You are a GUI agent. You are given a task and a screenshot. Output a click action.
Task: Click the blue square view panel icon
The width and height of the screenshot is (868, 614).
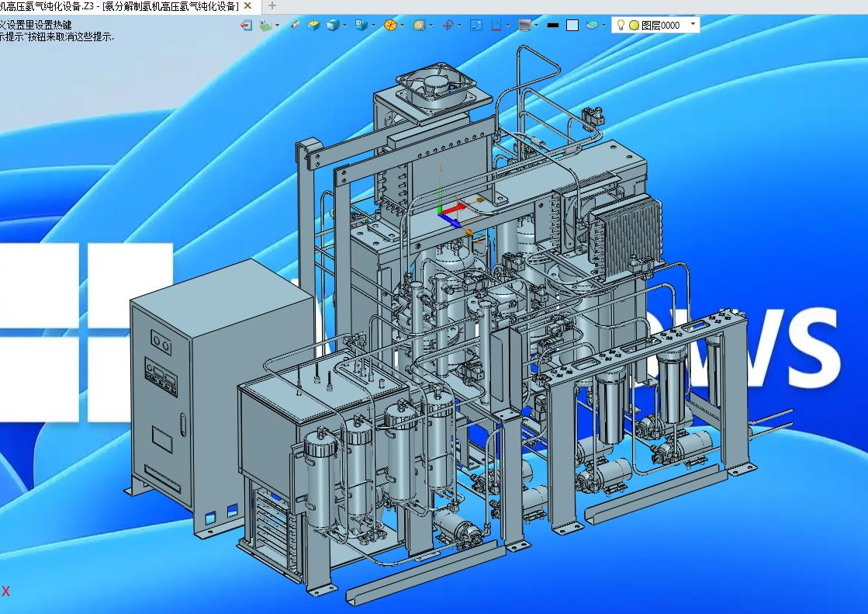click(x=476, y=25)
